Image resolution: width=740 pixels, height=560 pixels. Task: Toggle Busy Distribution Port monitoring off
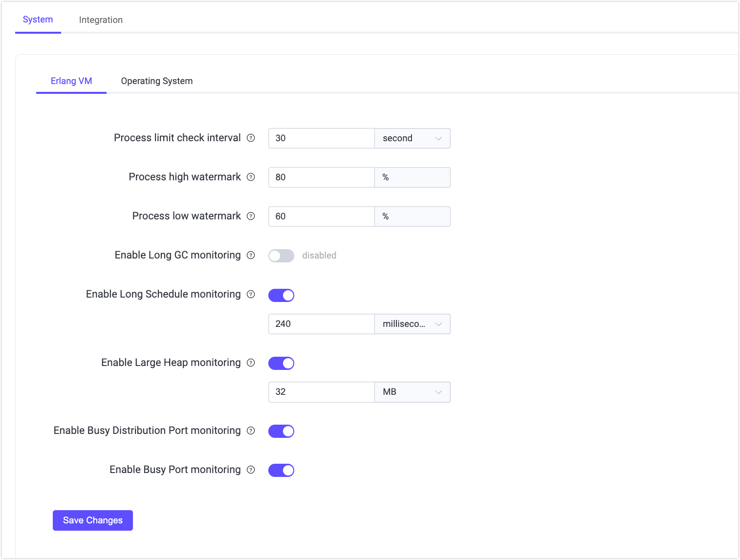[281, 431]
